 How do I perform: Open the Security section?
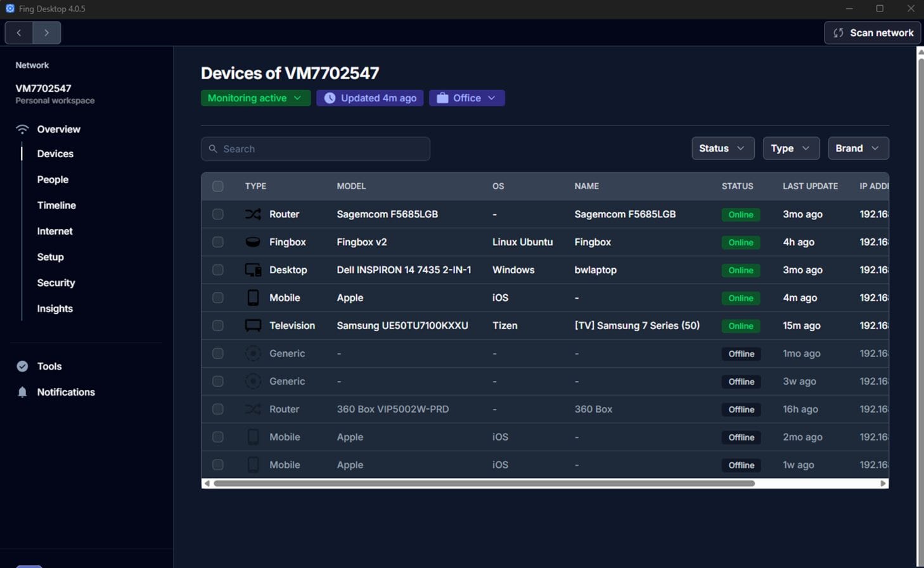click(56, 283)
